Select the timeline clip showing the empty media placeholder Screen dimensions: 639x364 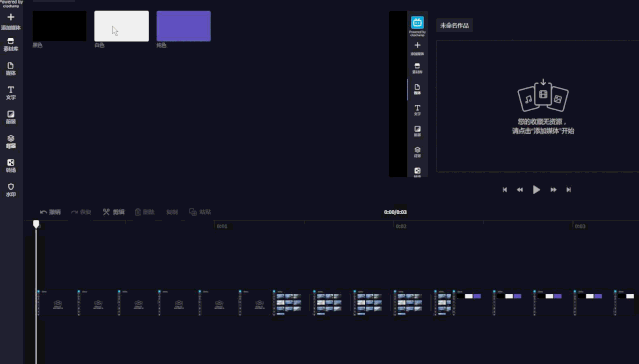154,303
